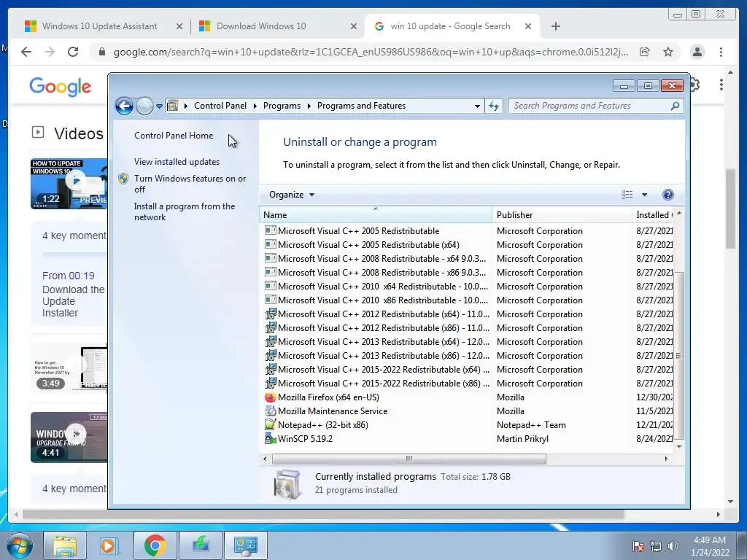
Task: Open the help icon in Programs window
Action: click(668, 194)
